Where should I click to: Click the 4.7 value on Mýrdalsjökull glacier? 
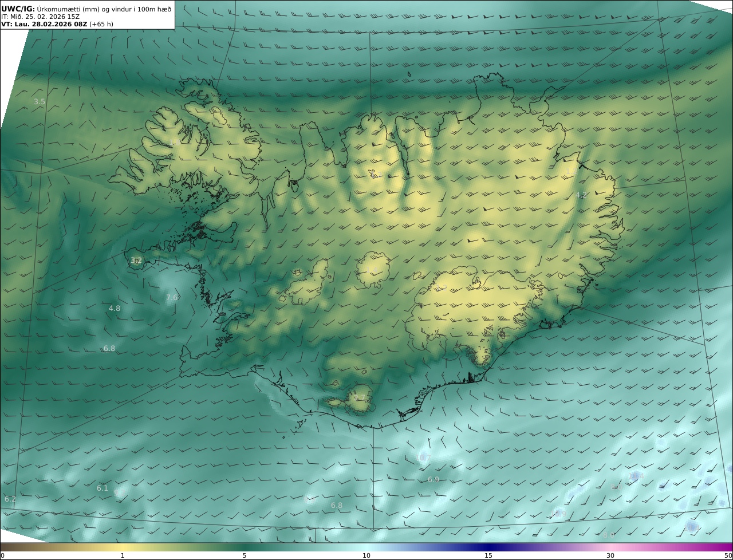click(x=360, y=397)
